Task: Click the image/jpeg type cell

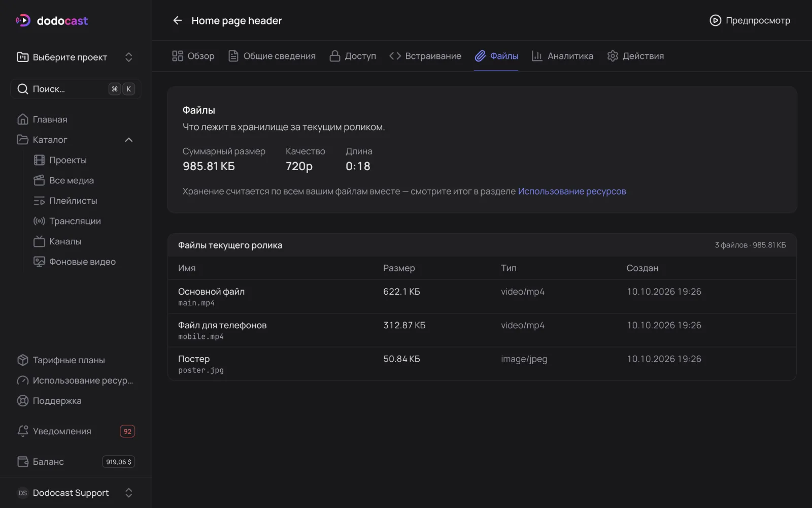Action: pos(524,359)
